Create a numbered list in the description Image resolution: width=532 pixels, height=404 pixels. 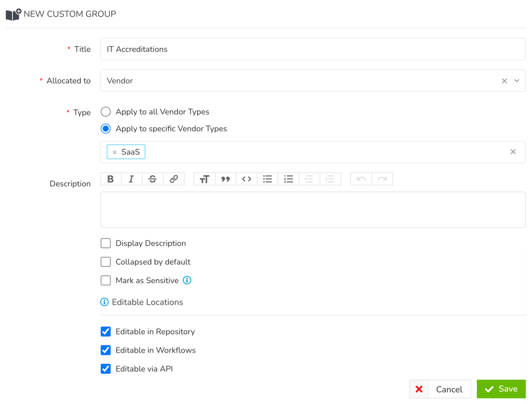[x=288, y=179]
